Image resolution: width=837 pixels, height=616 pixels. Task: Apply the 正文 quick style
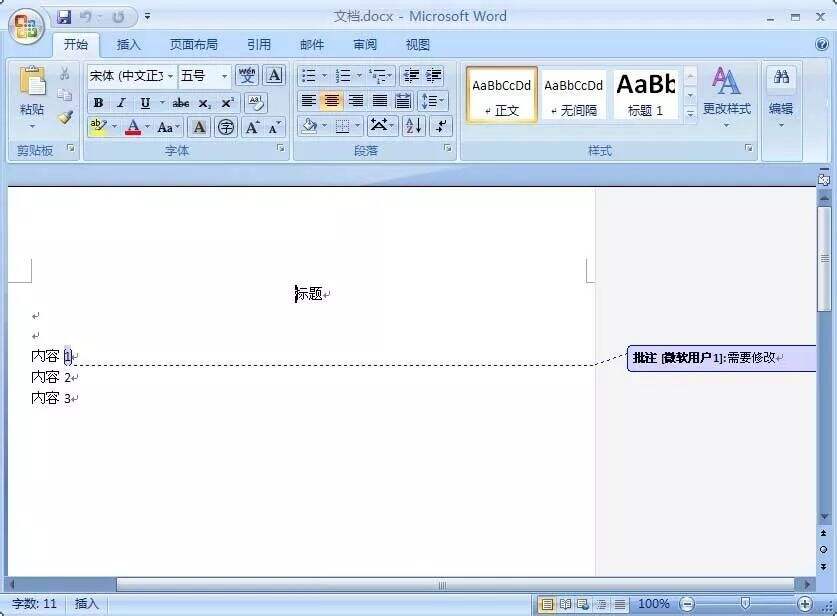[501, 95]
